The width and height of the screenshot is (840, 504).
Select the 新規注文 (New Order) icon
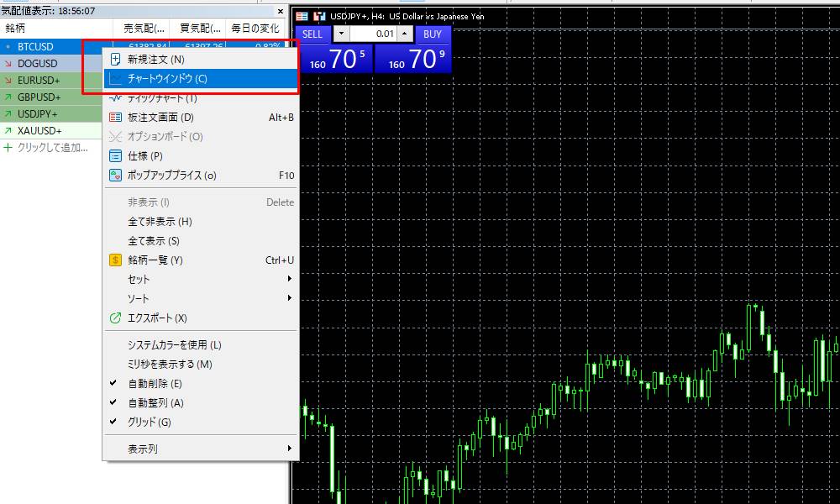point(116,57)
